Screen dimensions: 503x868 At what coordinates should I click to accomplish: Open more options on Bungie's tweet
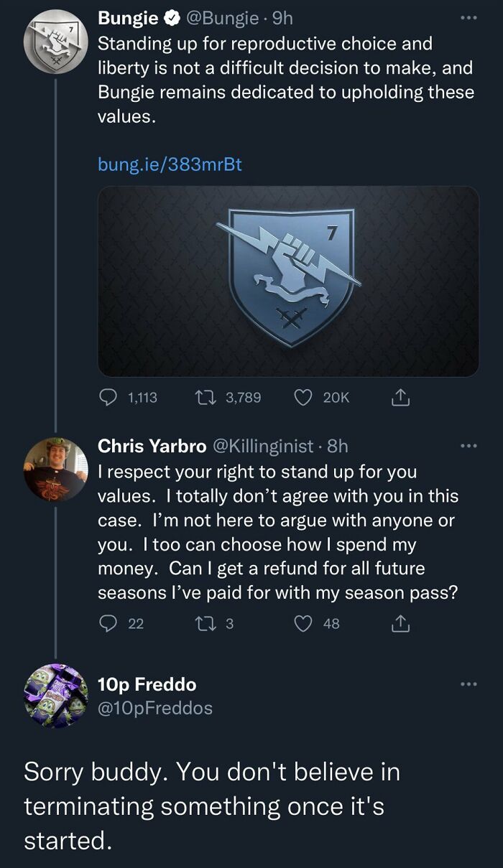[470, 17]
